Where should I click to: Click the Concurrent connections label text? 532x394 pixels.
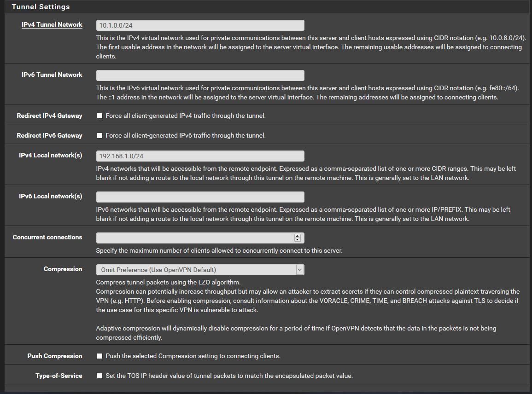[47, 237]
